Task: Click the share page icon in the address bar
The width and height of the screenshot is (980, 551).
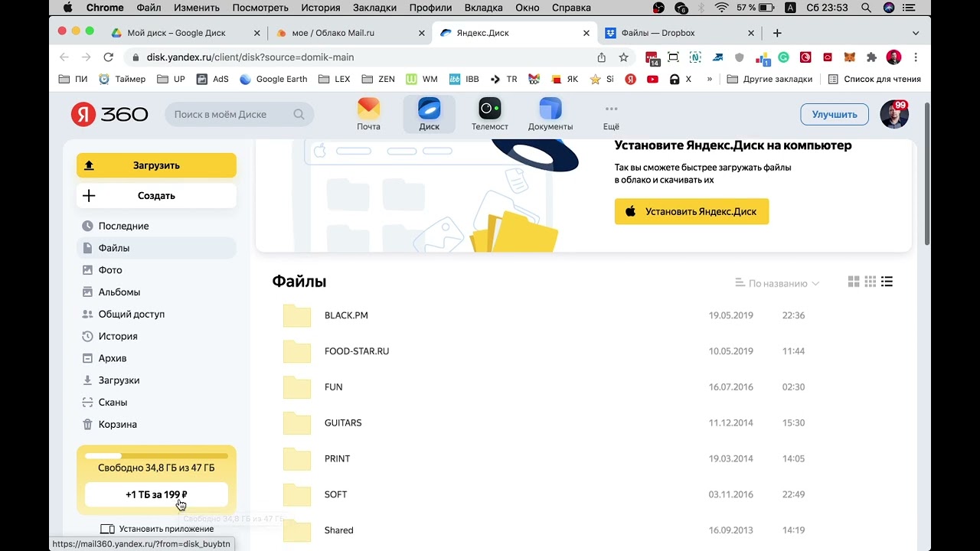Action: 602,57
